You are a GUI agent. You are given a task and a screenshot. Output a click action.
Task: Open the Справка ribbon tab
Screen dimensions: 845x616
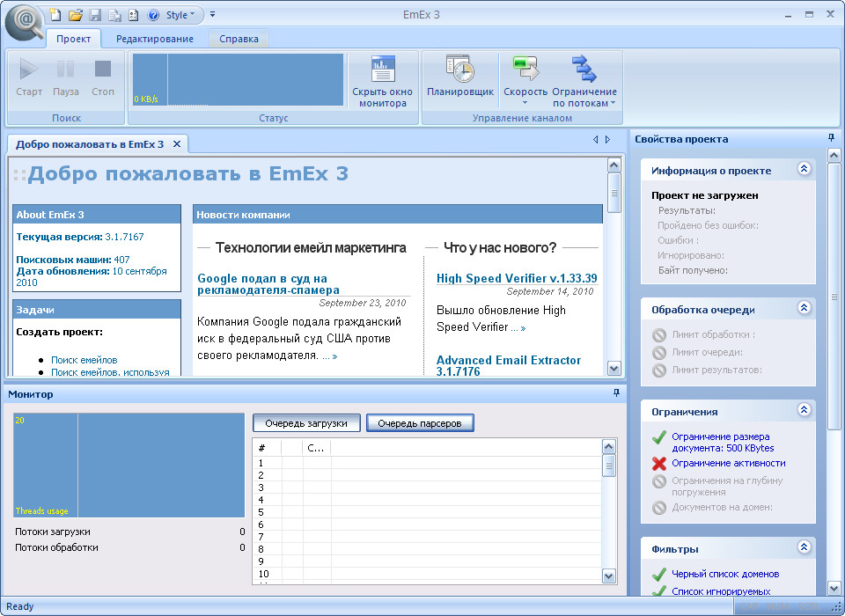(x=239, y=39)
